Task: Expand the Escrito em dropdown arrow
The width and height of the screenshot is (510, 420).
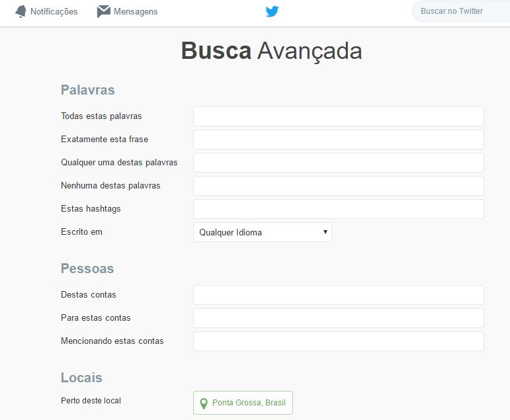Action: click(325, 232)
